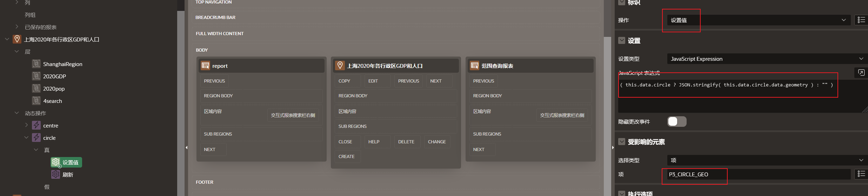The image size is (868, 196).
Task: Click the layout pane vertical scrollbar
Action: 607,116
